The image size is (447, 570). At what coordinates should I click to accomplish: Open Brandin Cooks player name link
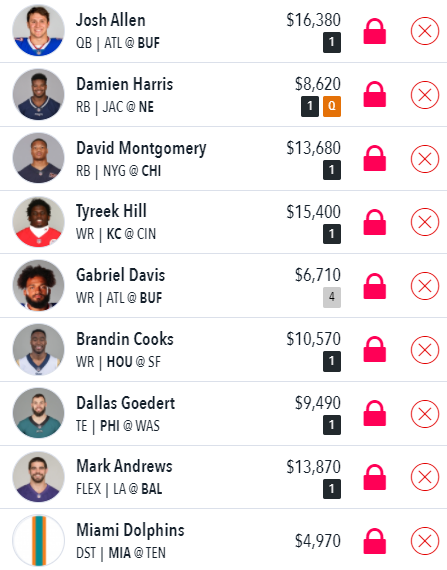click(x=125, y=339)
